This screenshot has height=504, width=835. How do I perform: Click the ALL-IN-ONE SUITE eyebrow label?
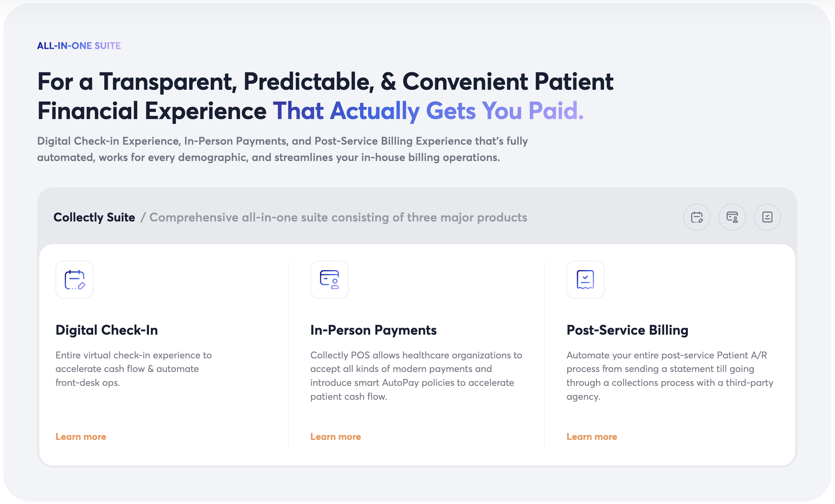[x=79, y=46]
